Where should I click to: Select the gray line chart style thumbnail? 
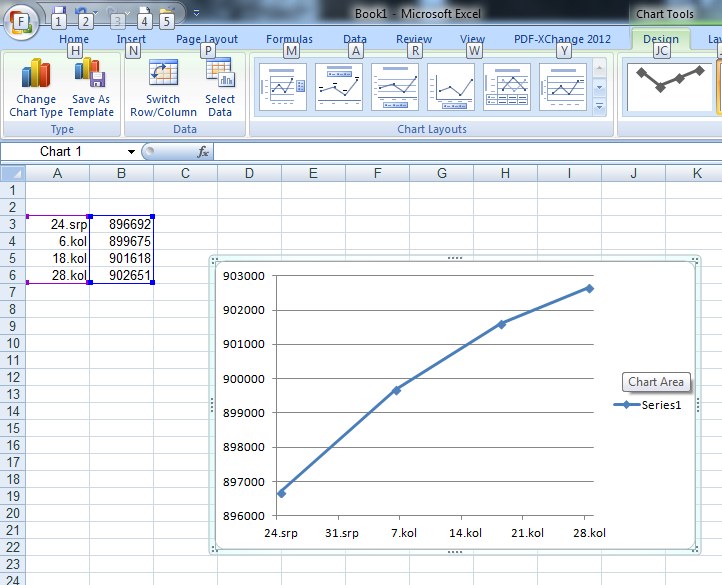[x=670, y=88]
